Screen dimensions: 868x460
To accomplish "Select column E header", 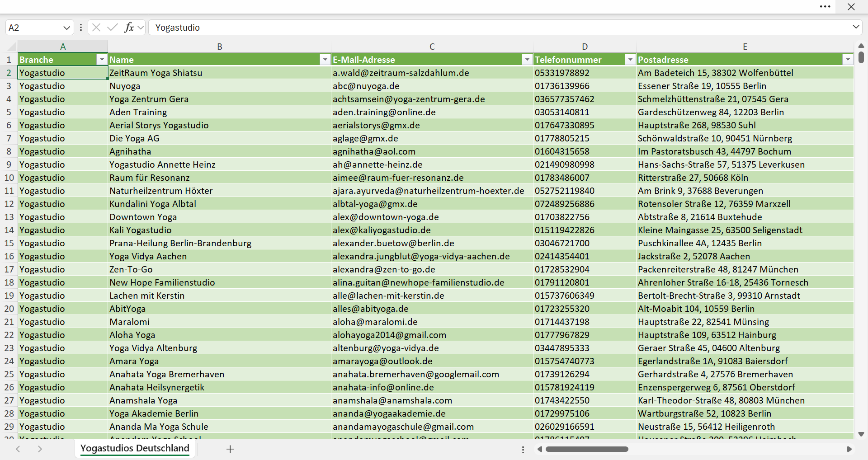I will coord(745,47).
